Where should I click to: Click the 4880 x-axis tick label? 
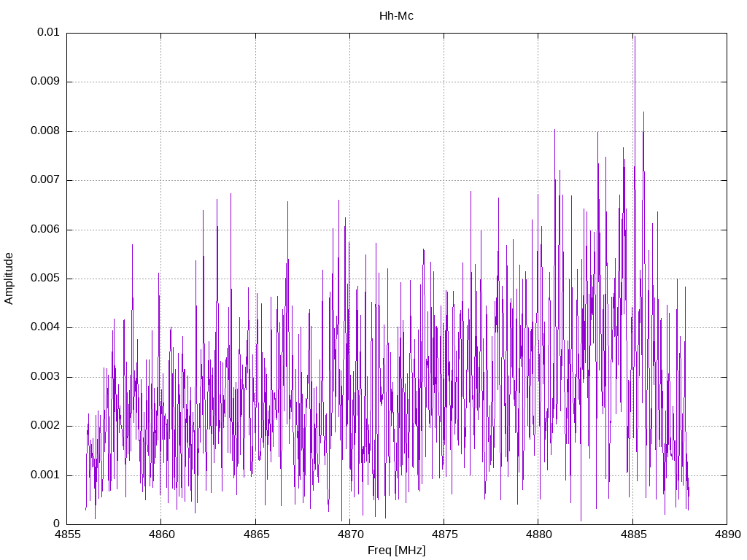(539, 534)
